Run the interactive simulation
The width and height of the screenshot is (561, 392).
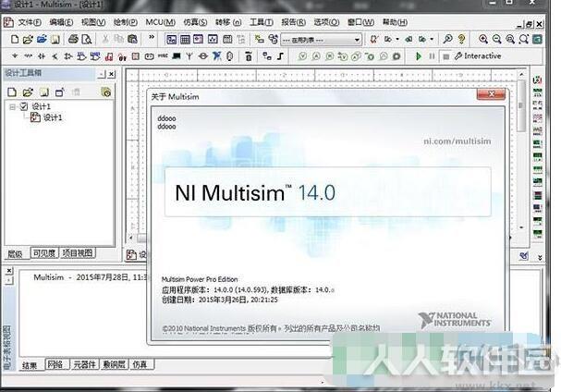(x=419, y=56)
